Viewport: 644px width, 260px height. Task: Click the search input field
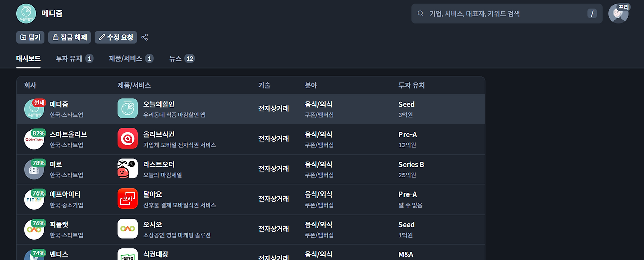coord(503,14)
